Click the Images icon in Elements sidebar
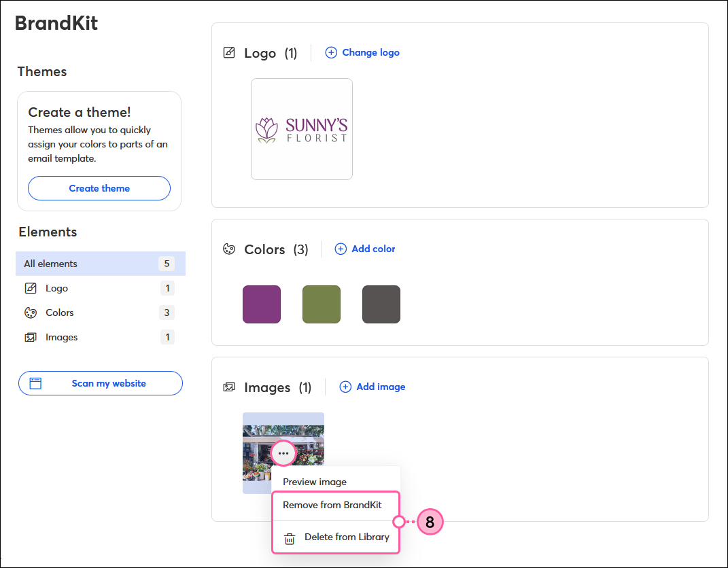Viewport: 728px width, 568px height. pyautogui.click(x=31, y=338)
